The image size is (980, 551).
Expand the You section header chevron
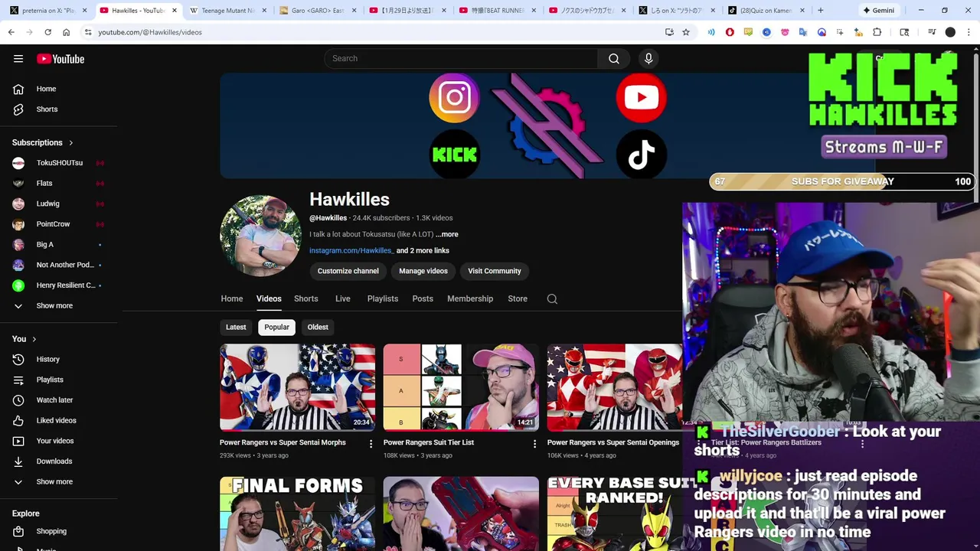(34, 339)
